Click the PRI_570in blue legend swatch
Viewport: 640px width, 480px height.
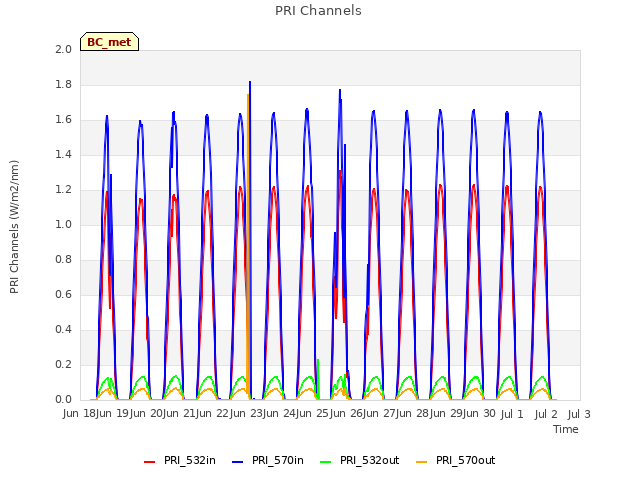[238, 462]
